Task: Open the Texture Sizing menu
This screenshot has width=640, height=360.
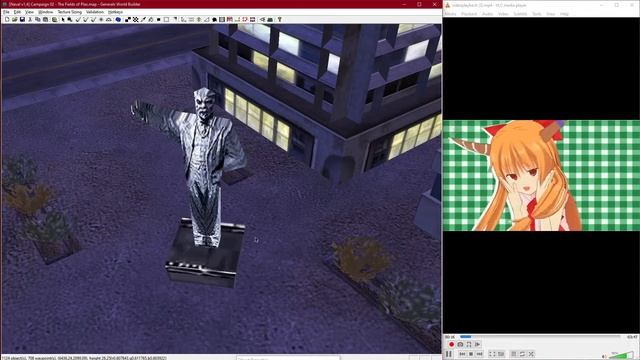Action: tap(69, 12)
